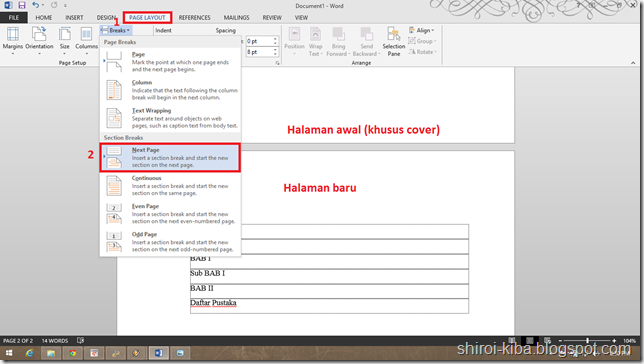This screenshot has width=644, height=364.
Task: Open the Windows Start button
Action: [x=9, y=353]
